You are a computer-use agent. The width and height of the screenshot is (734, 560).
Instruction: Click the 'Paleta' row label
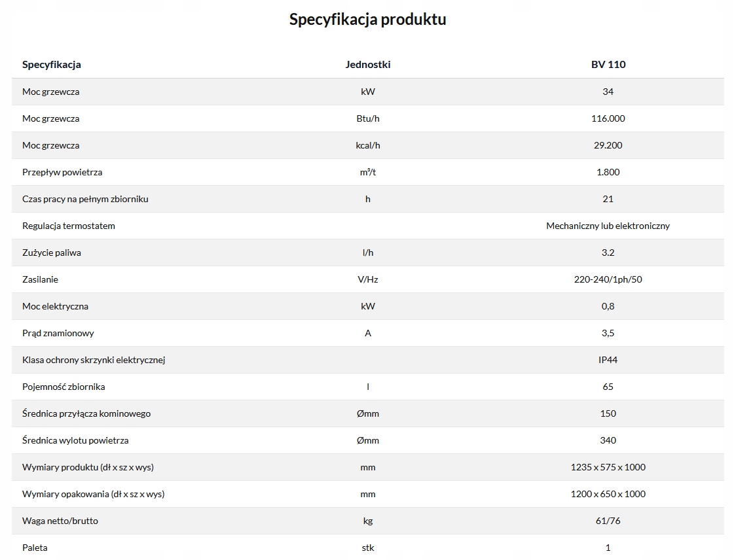pos(35,548)
